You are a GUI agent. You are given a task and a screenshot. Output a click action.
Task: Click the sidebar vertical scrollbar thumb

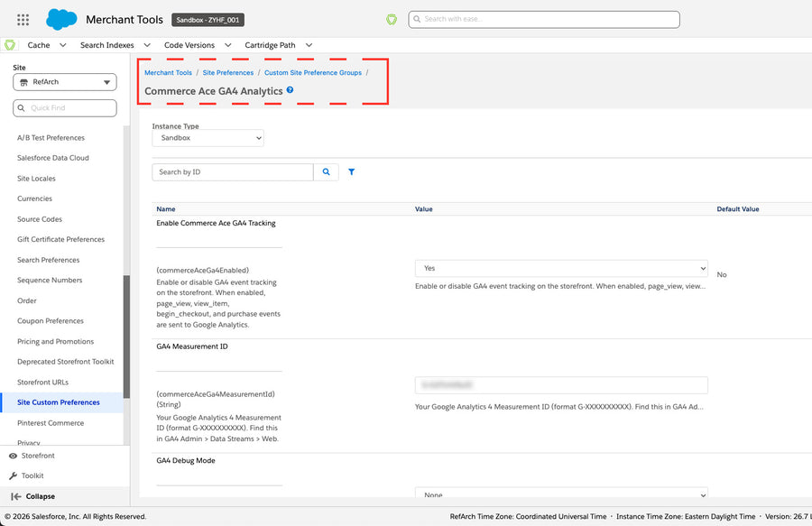126,337
